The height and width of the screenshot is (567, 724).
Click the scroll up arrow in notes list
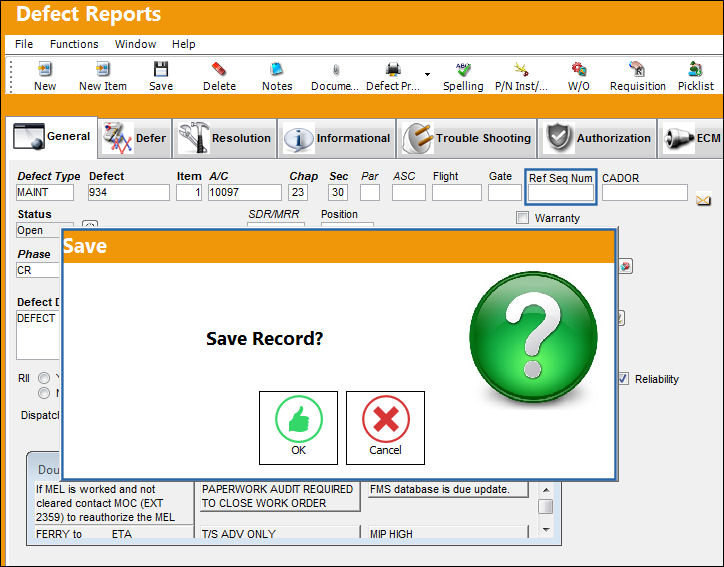[x=546, y=490]
